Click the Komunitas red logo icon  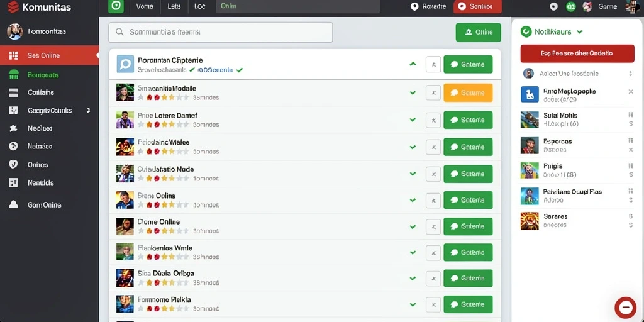tap(13, 7)
